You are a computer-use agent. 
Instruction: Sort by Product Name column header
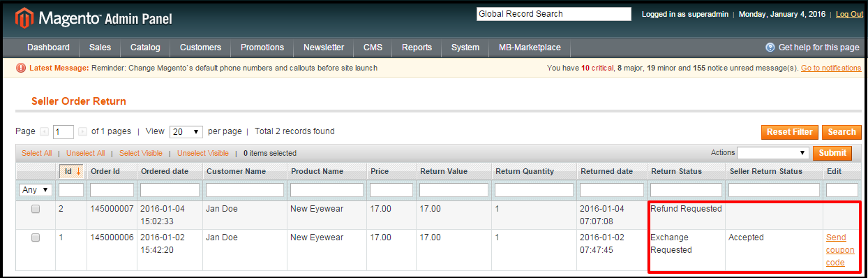[x=317, y=171]
